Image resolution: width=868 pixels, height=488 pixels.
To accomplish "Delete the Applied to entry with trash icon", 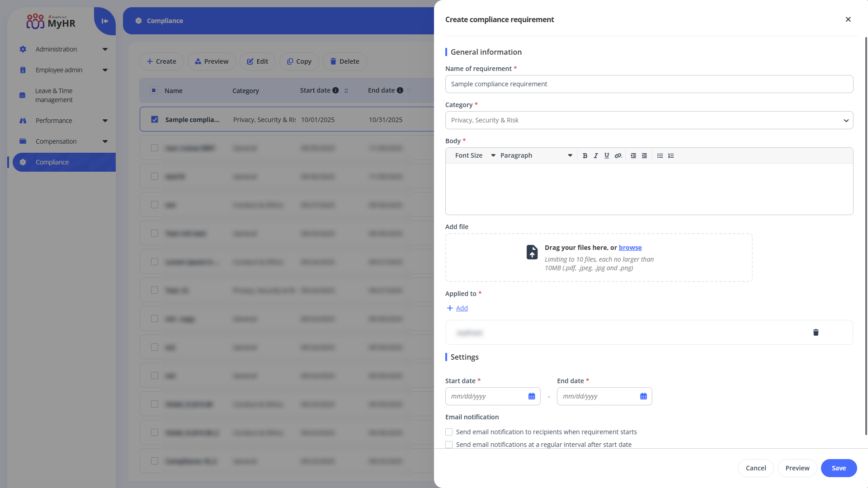I will (x=816, y=332).
